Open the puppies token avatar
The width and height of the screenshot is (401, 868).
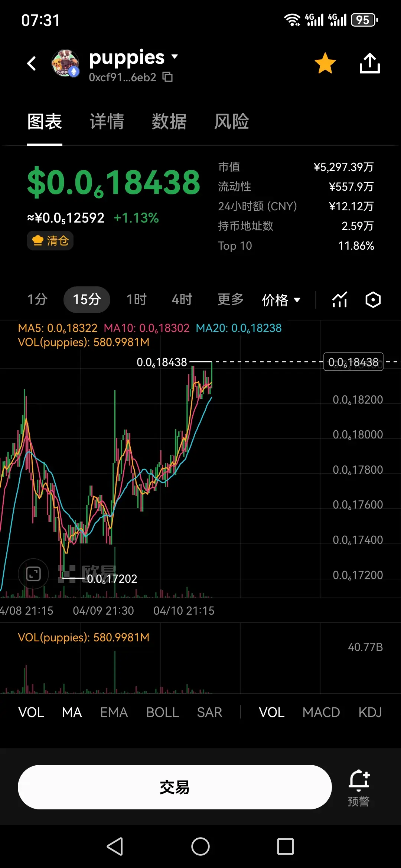(65, 63)
